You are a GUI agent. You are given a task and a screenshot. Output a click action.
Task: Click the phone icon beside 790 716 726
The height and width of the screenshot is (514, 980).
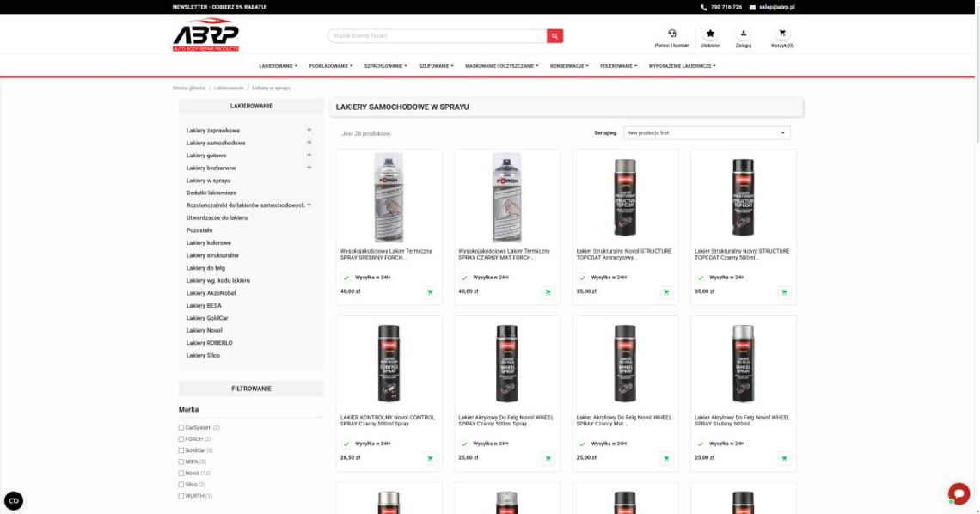[x=704, y=8]
